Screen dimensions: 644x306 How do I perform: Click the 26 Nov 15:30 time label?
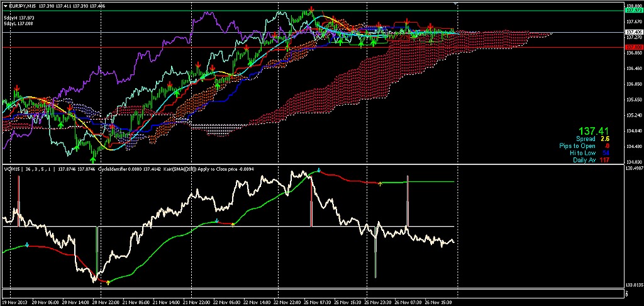point(440,302)
